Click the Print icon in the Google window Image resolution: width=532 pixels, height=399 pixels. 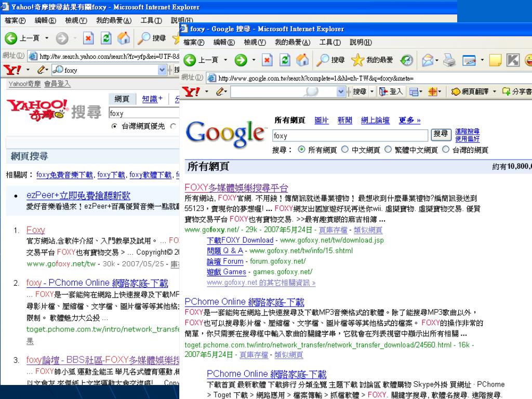(449, 60)
